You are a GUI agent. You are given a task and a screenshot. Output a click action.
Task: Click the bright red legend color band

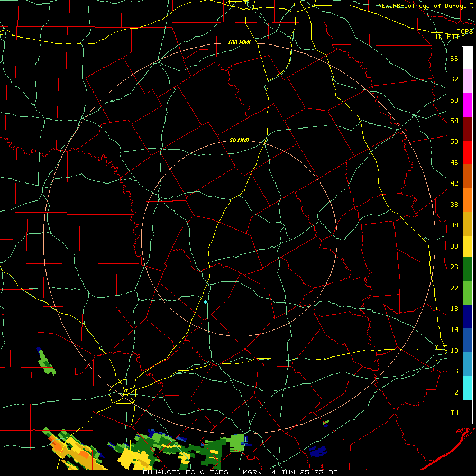(x=467, y=152)
